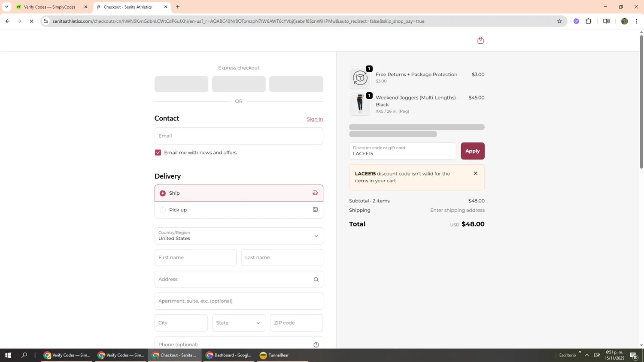Apply the discount code
Viewport: 644px width, 362px height.
[x=473, y=151]
